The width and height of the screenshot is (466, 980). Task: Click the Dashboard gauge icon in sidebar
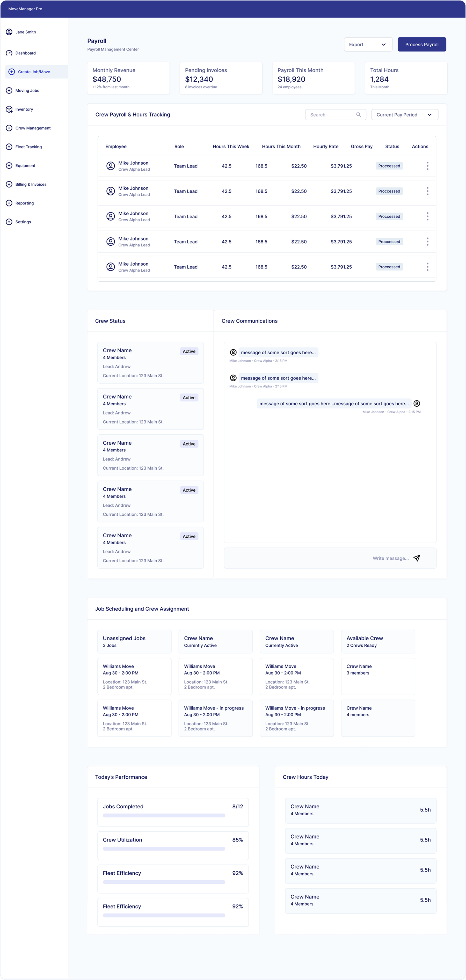(9, 53)
